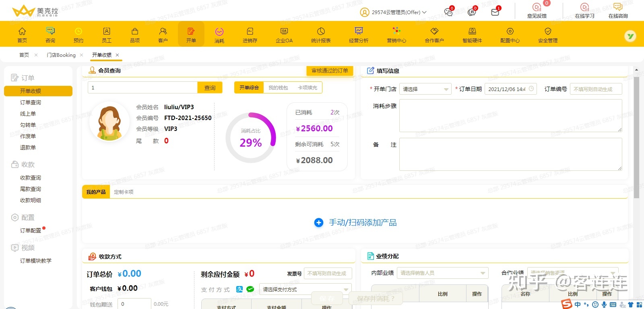The height and width of the screenshot is (309, 644).
Task: Open 尾款查询 in the sidebar
Action: pos(31,189)
